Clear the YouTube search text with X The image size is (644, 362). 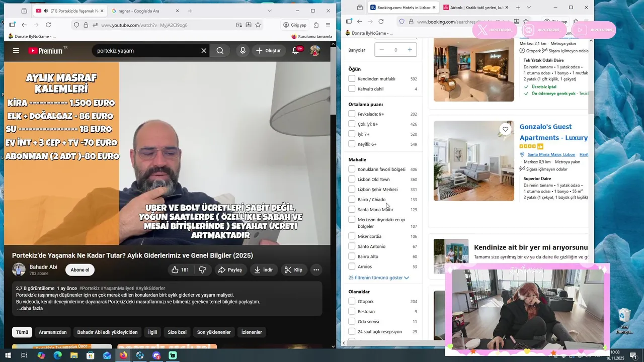204,51
